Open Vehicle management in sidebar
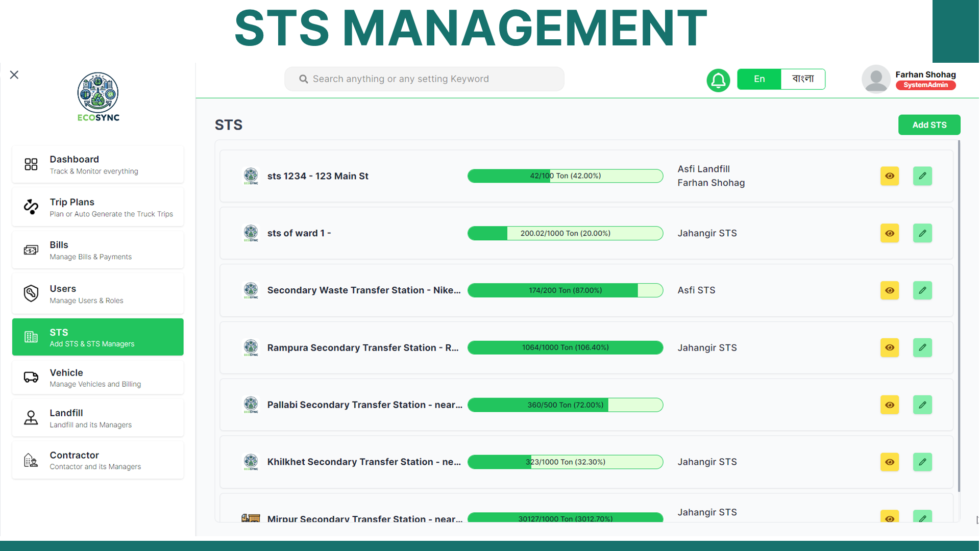This screenshot has width=980, height=551. click(x=97, y=378)
